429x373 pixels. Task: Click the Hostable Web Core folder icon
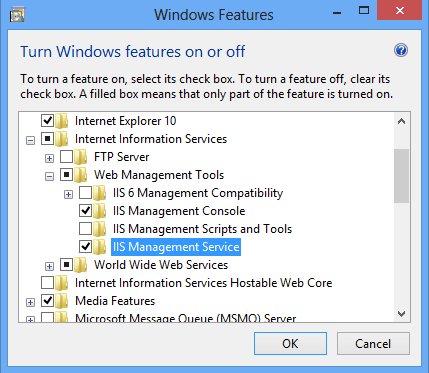[x=62, y=283]
